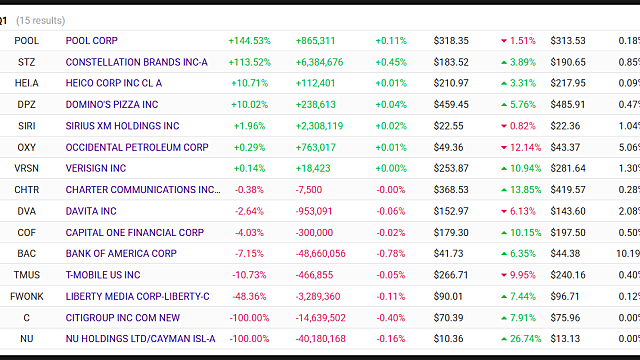Click the red down arrow beside 12.14%
640x360 pixels.
504,147
